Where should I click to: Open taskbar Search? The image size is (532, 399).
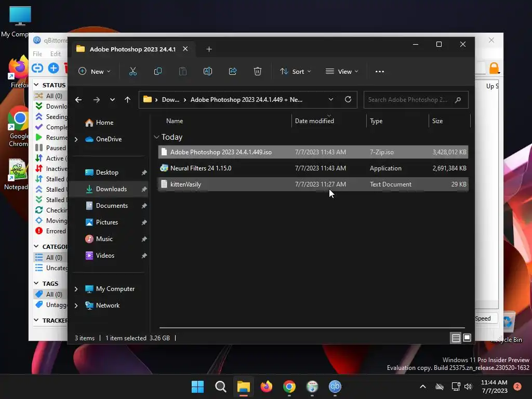pos(220,387)
